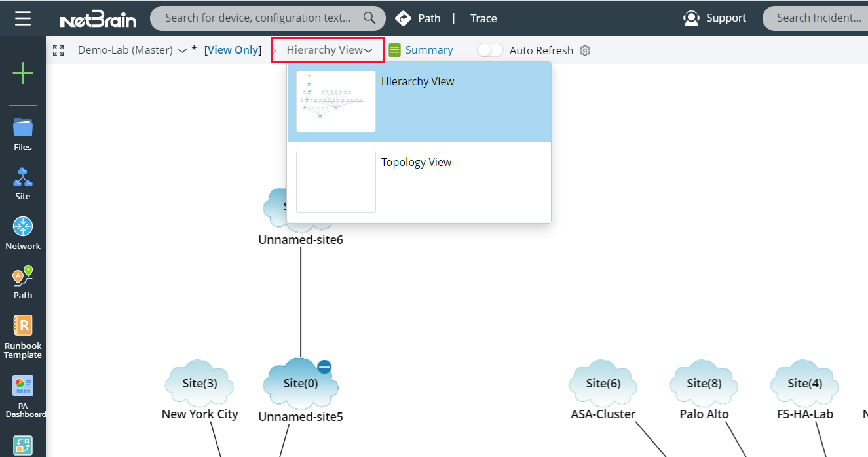
Task: Click the Trace menu item in the top bar
Action: tap(483, 18)
